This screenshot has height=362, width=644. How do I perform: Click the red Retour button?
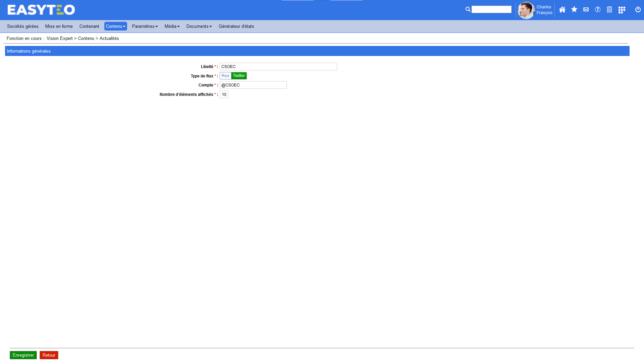coord(49,355)
